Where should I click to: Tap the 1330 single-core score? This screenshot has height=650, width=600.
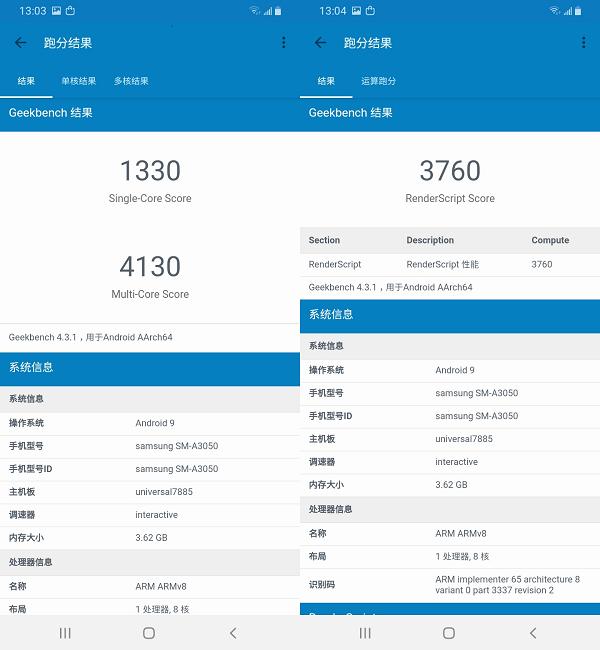click(x=150, y=170)
